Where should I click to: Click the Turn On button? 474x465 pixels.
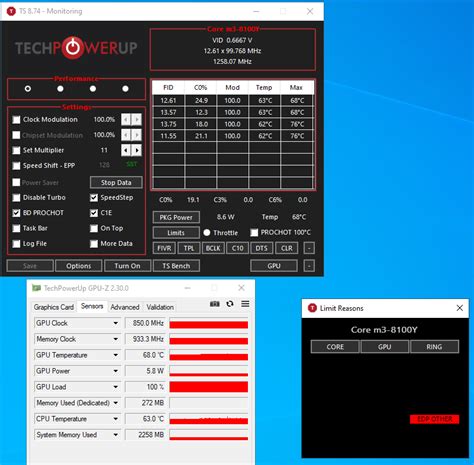[x=127, y=266]
